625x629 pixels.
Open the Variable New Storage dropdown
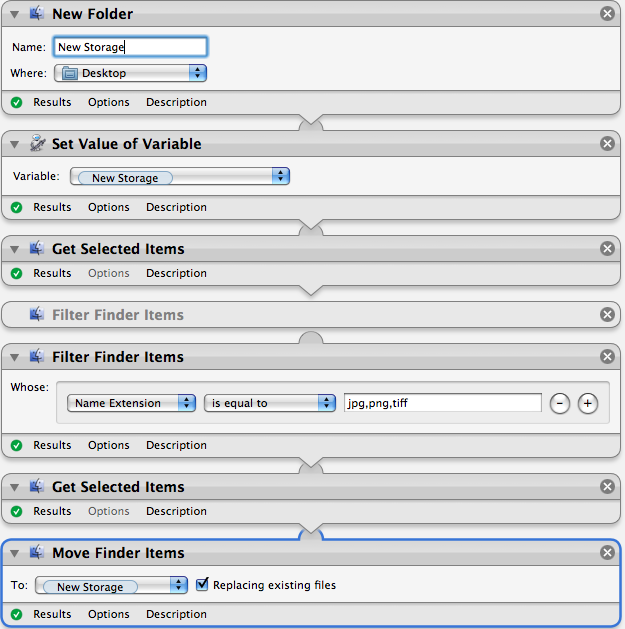(180, 177)
